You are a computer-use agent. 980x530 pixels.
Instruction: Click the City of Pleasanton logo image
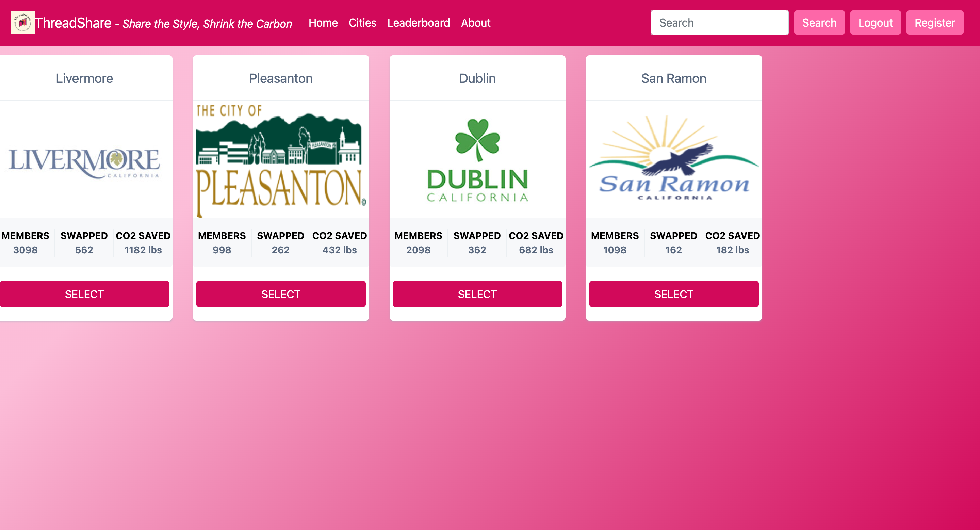click(x=281, y=160)
